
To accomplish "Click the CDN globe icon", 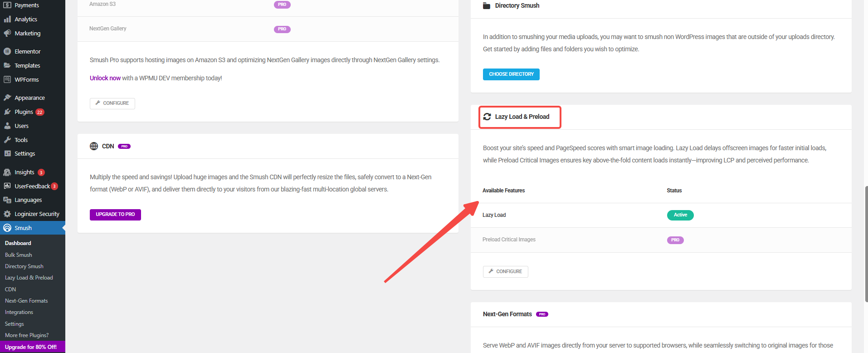I will coord(94,146).
